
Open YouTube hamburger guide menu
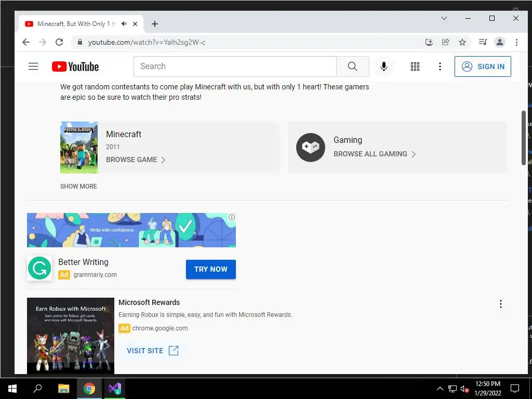(x=33, y=66)
